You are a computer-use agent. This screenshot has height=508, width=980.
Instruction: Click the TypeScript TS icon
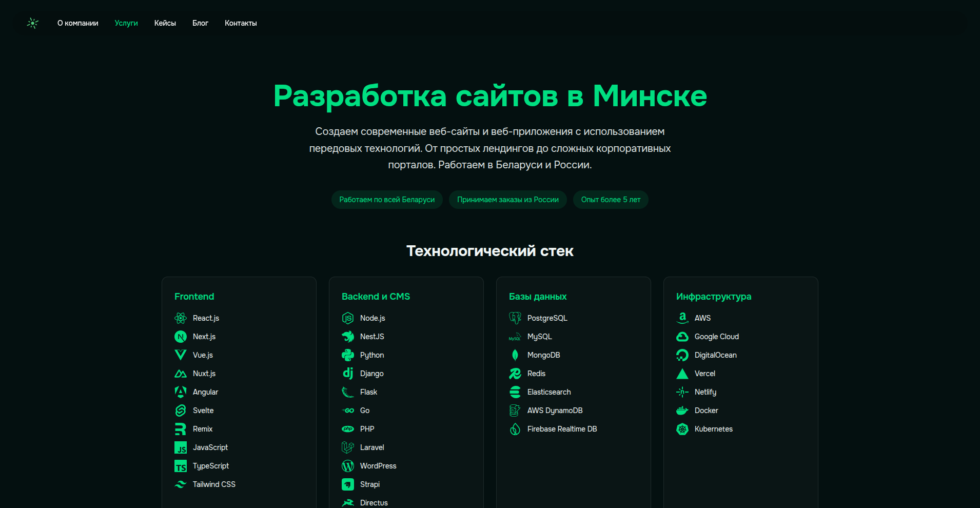tap(181, 466)
